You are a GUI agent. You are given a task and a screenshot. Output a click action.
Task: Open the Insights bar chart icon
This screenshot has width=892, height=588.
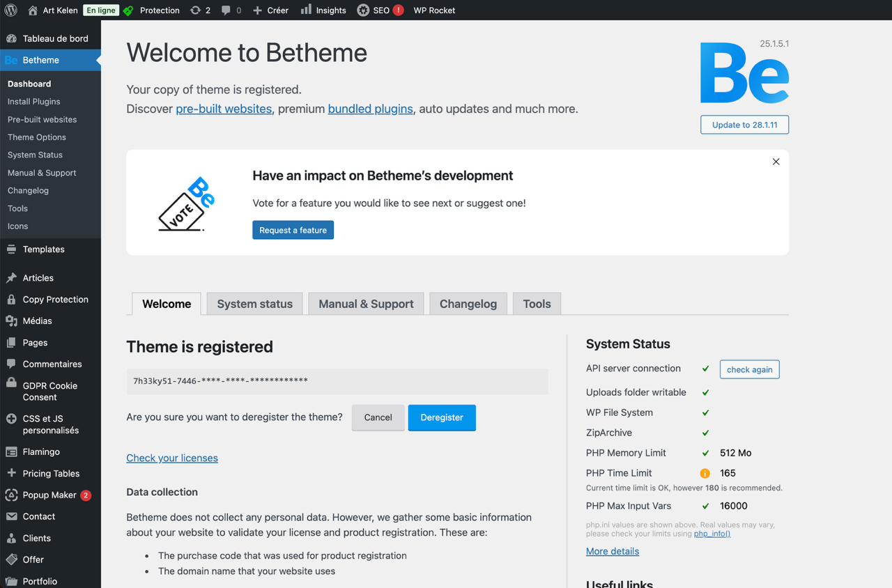tap(306, 10)
